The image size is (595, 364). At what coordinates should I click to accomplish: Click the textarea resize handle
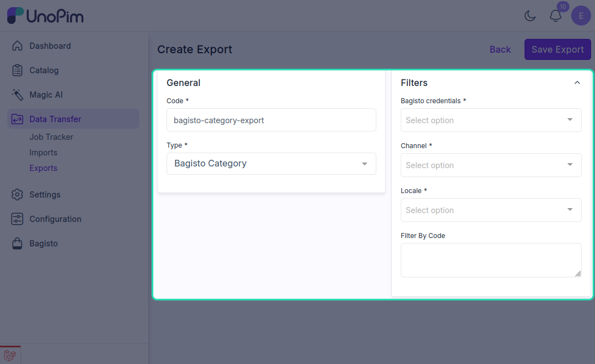pos(578,274)
